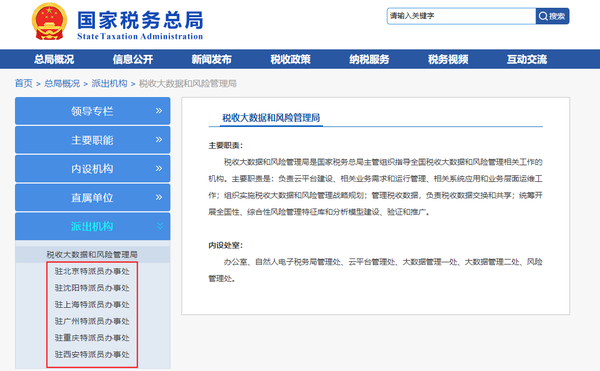This screenshot has height=371, width=600.
Task: Open 驻上海特派员办事处 link
Action: click(92, 305)
